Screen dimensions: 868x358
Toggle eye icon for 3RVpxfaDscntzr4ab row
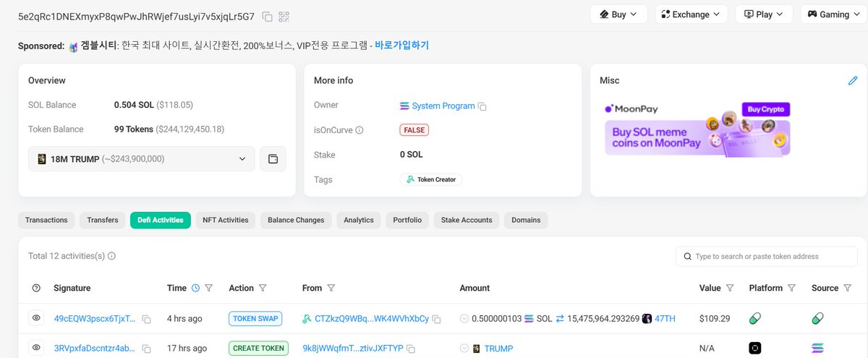(x=36, y=348)
